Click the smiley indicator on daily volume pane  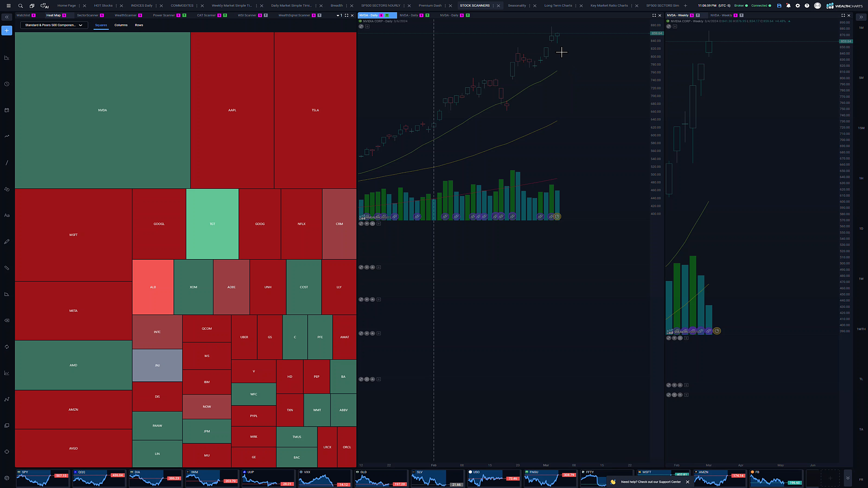tap(557, 217)
